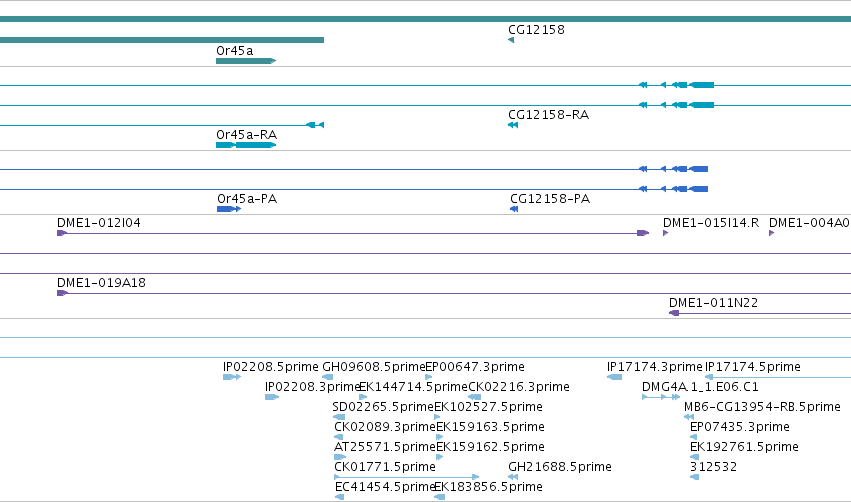Screen dimensions: 851x502
Task: Click the GH21688.5prime EST label
Action: [560, 467]
